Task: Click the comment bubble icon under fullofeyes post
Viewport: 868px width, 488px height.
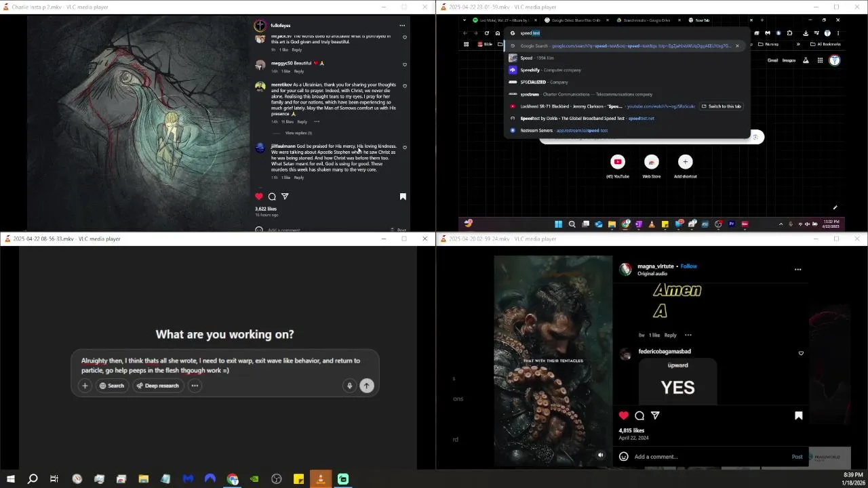Action: point(272,197)
